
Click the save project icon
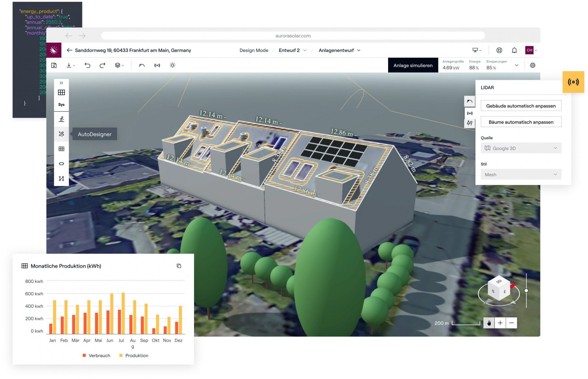(54, 65)
